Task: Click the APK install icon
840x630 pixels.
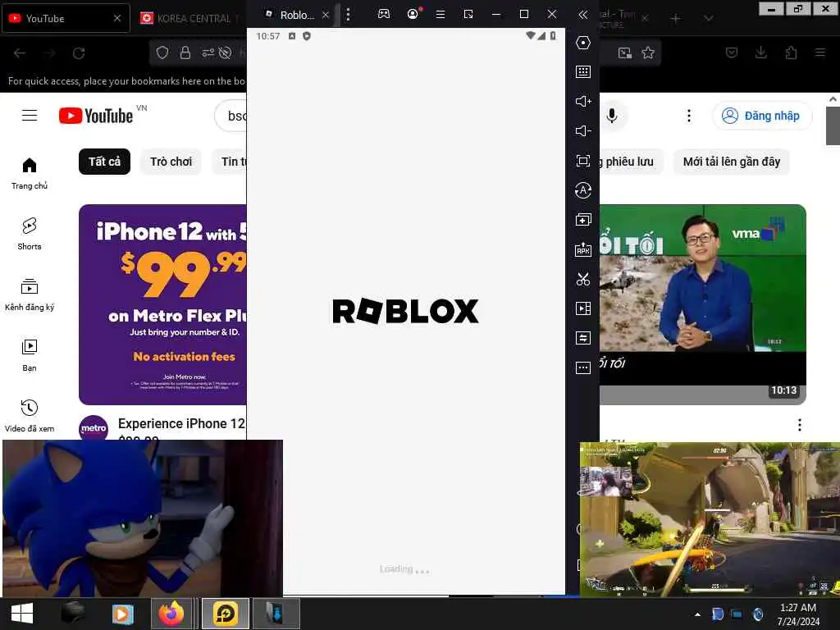Action: tap(583, 249)
